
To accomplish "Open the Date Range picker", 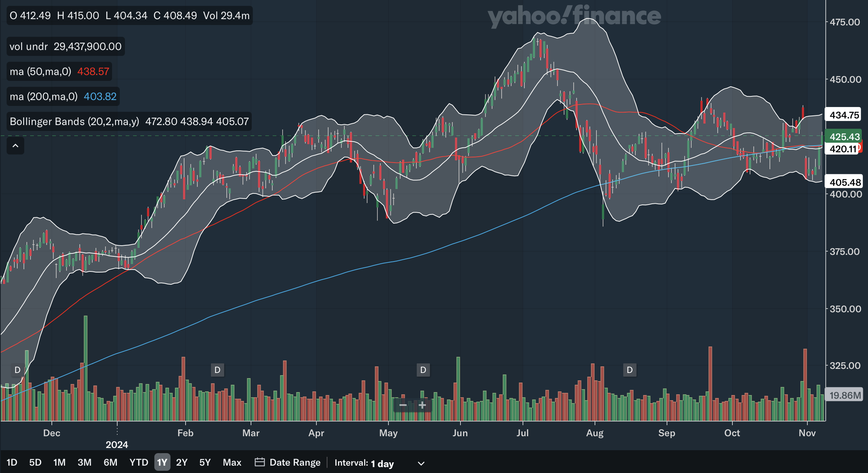I will (x=295, y=462).
